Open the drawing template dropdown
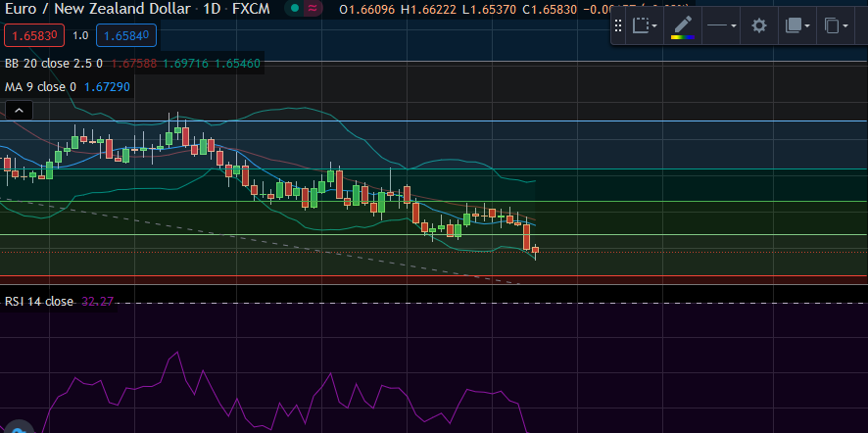Image resolution: width=868 pixels, height=433 pixels. [646, 26]
